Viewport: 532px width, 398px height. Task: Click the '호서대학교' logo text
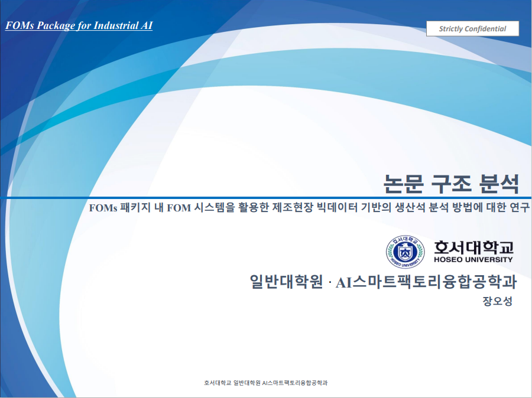pyautogui.click(x=473, y=247)
